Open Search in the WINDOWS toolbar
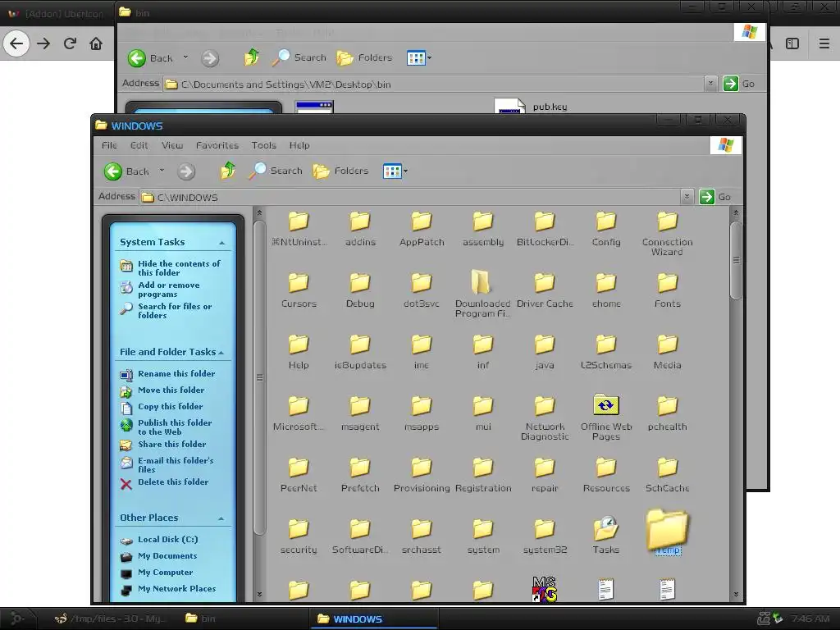This screenshot has width=840, height=630. click(276, 171)
